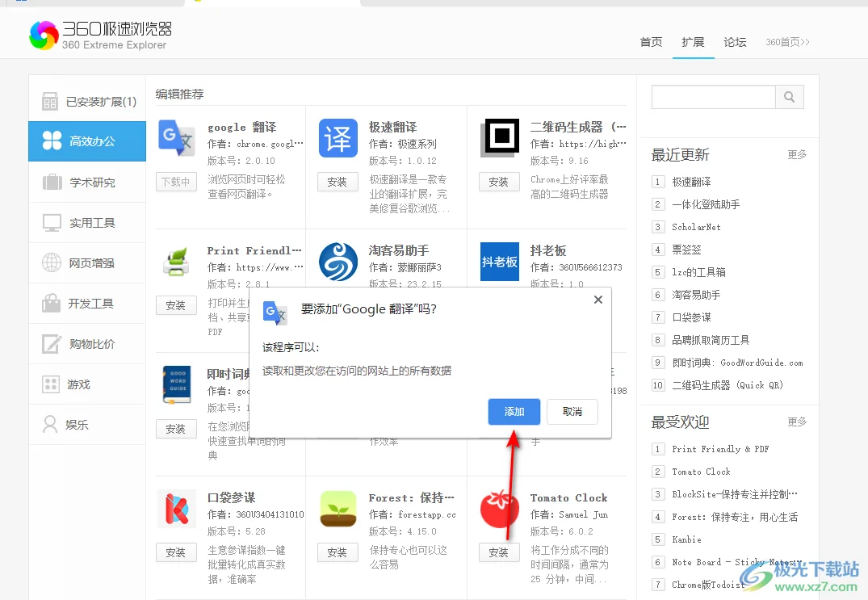Image resolution: width=868 pixels, height=600 pixels.
Task: Open the 娱乐 person icon
Action: click(50, 425)
